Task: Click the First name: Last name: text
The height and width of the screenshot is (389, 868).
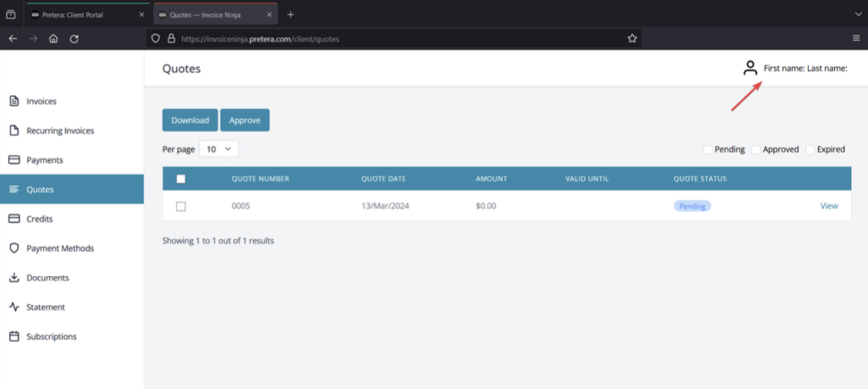Action: (x=805, y=68)
